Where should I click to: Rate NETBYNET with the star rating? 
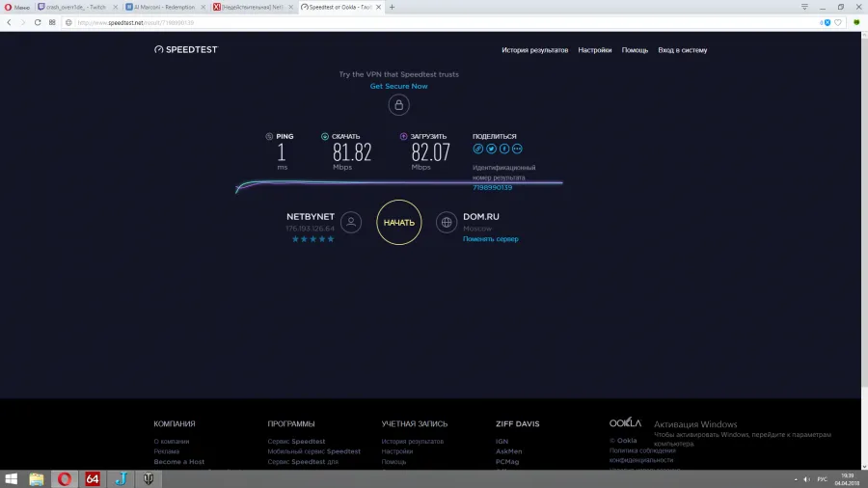(x=312, y=239)
